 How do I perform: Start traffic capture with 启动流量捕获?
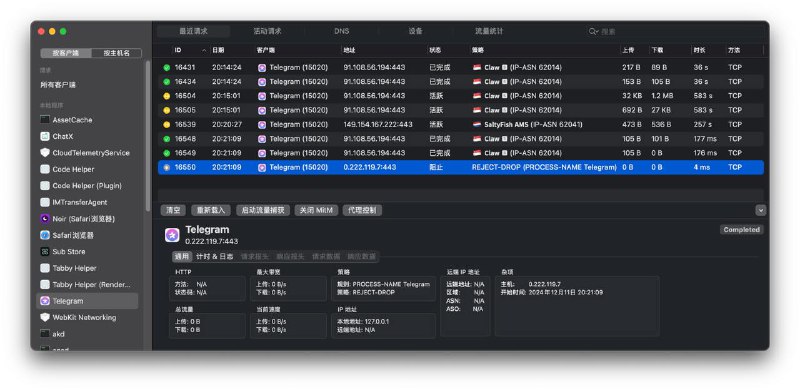coord(263,210)
